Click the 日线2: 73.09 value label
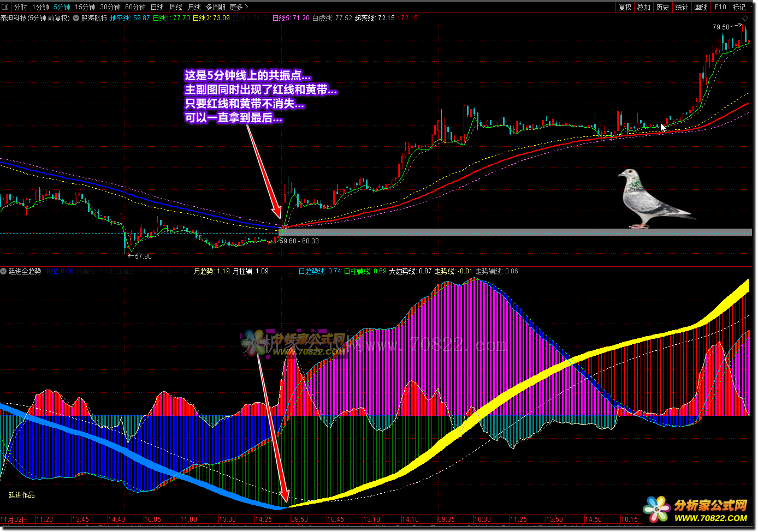This screenshot has height=532, width=758. [211, 18]
